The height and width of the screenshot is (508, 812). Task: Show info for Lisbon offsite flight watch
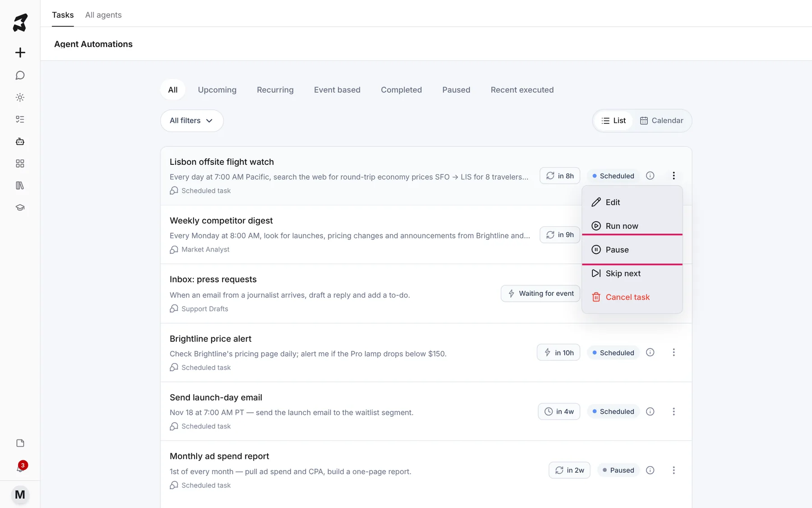click(650, 176)
